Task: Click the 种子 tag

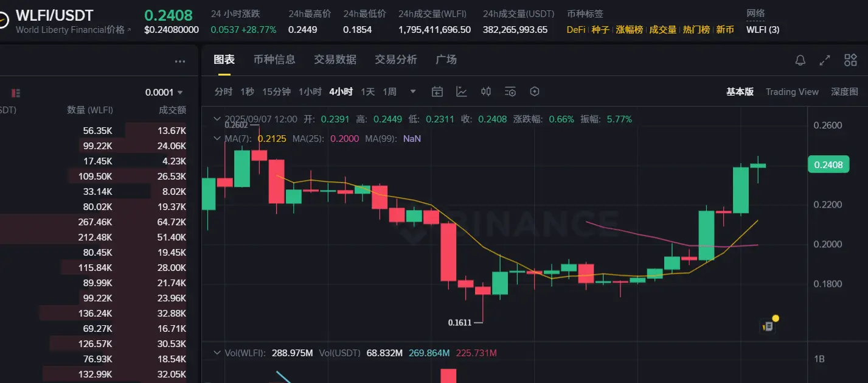Action: 600,29
